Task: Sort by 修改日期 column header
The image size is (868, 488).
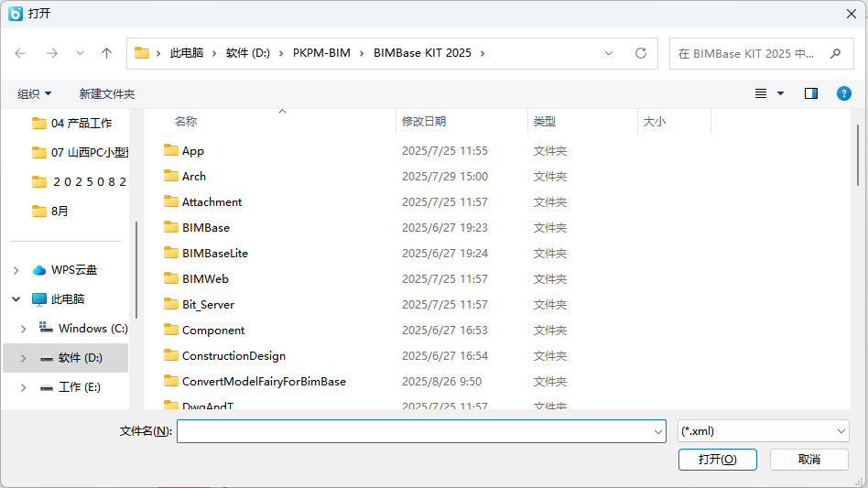Action: (x=424, y=121)
